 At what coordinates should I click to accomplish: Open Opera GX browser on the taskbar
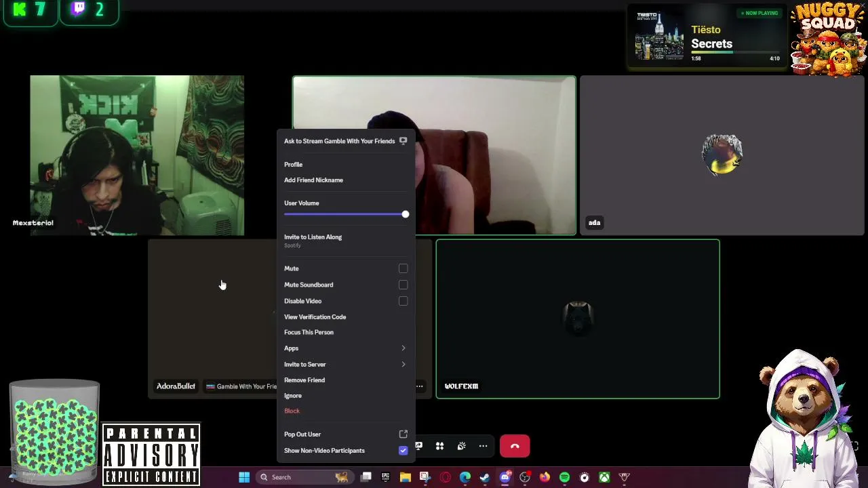[x=445, y=477]
